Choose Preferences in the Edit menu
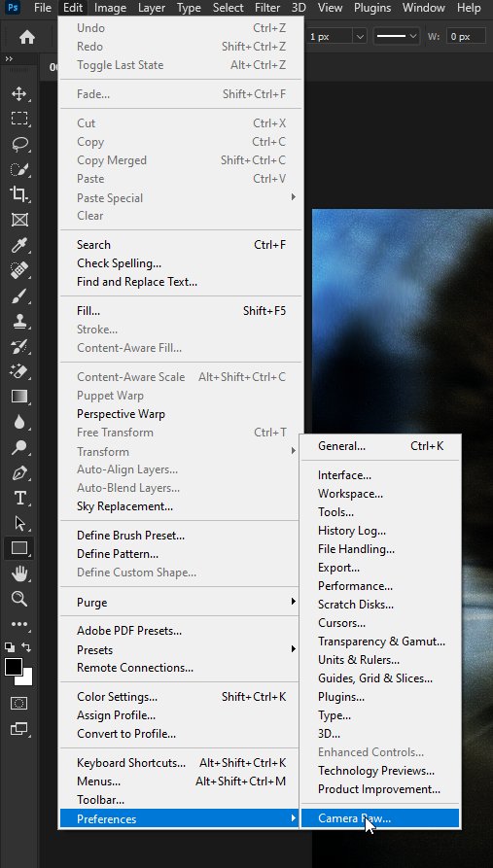This screenshot has height=868, width=493. pyautogui.click(x=181, y=818)
